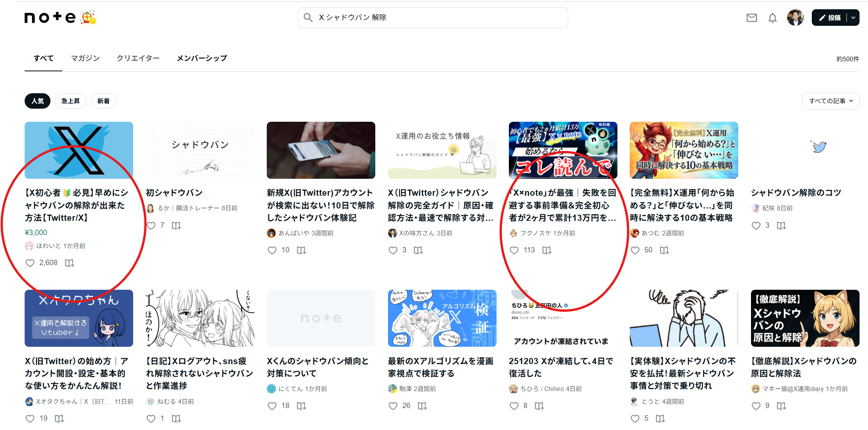Open the Xシャドウバンの原因と解除法 cat thumbnail
Viewport: 868px width, 430px height.
[805, 318]
